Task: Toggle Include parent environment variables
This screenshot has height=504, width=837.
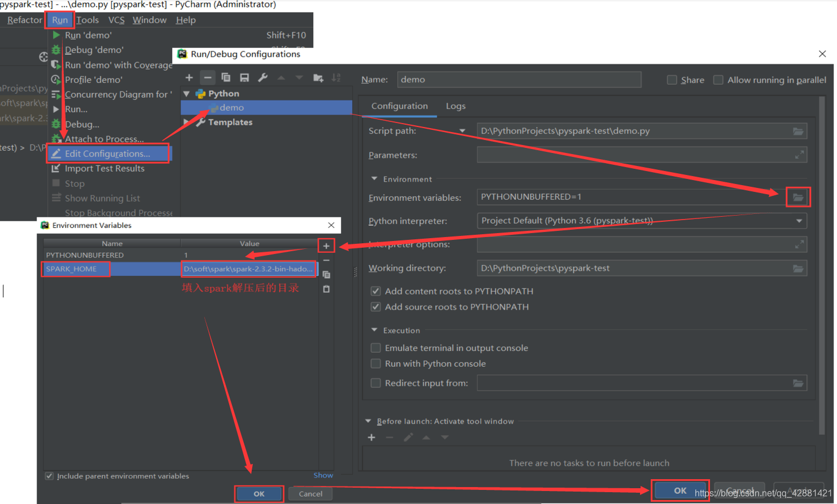Action: (x=49, y=476)
